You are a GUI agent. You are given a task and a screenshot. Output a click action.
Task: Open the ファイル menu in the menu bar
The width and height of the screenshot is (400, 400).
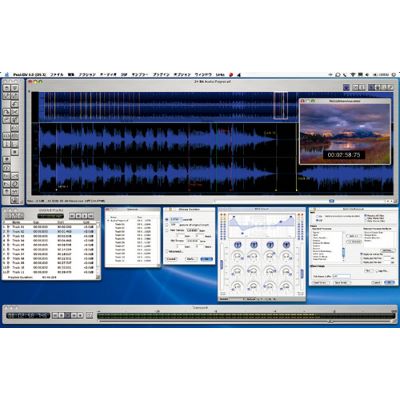[56, 75]
